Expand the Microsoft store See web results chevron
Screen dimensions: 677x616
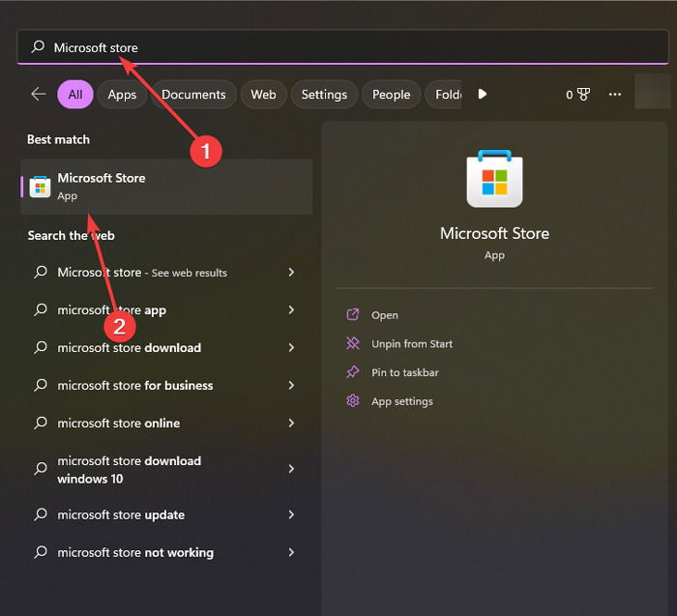coord(291,272)
